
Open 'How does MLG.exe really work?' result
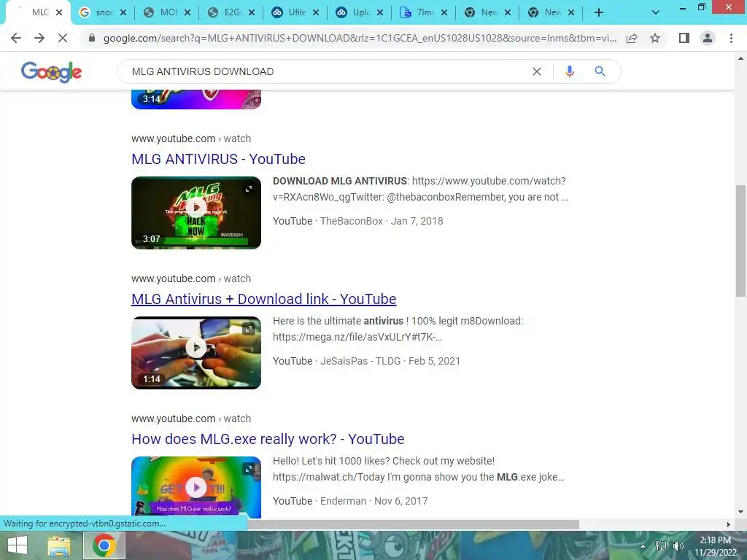[268, 439]
